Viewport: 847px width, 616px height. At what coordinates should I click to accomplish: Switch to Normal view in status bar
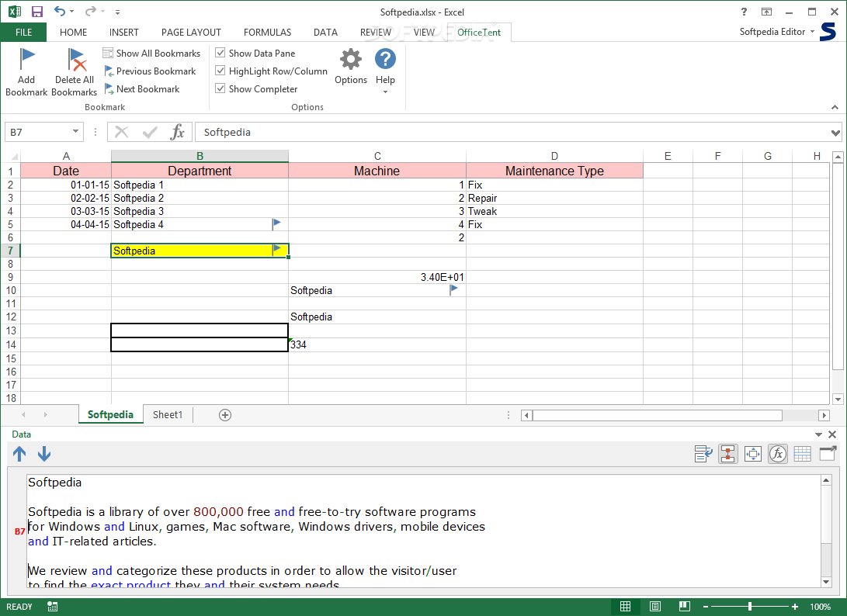click(x=626, y=606)
